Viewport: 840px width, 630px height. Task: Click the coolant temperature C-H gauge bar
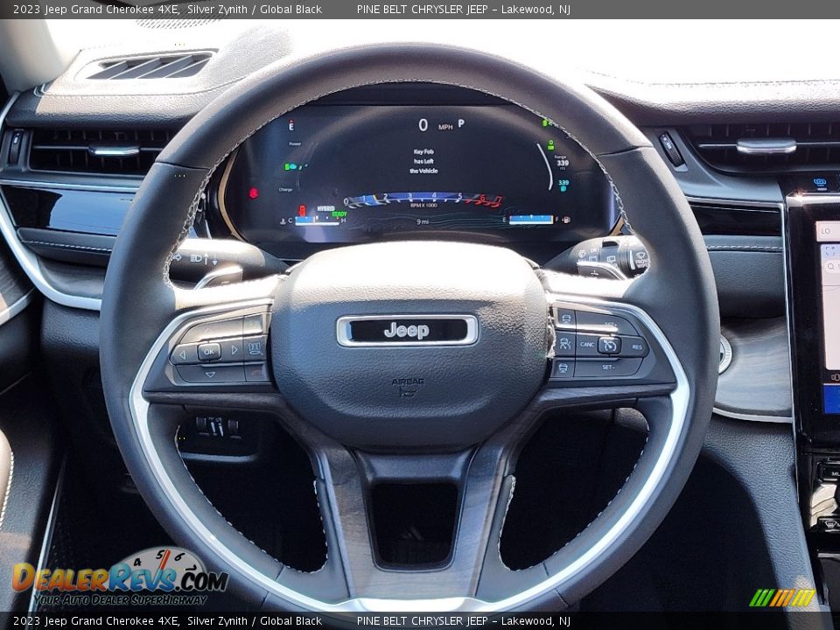point(318,220)
